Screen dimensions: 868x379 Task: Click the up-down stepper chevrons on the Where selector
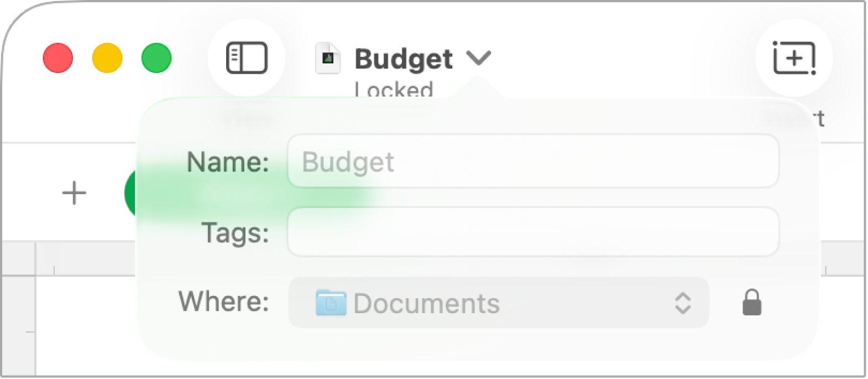point(682,303)
